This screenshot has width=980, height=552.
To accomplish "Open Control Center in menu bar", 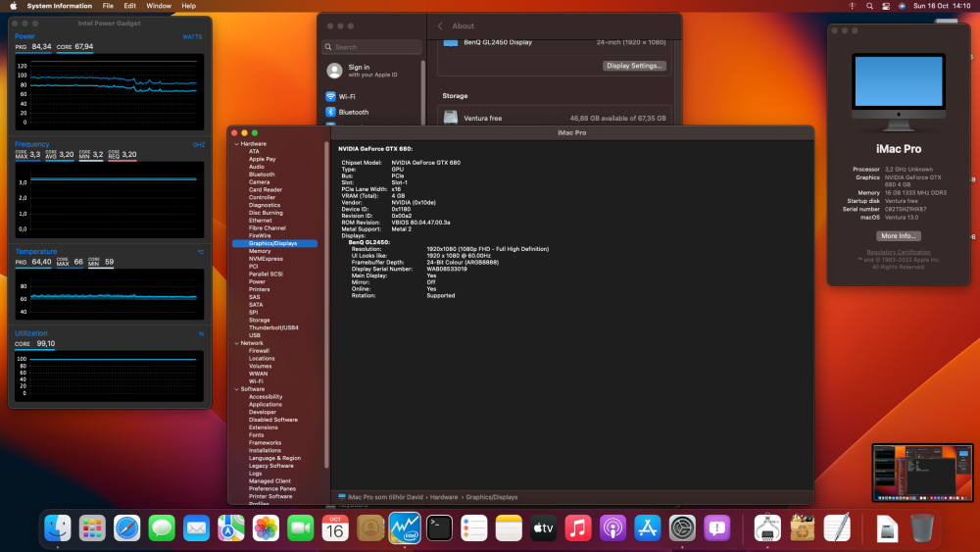I will pos(886,6).
